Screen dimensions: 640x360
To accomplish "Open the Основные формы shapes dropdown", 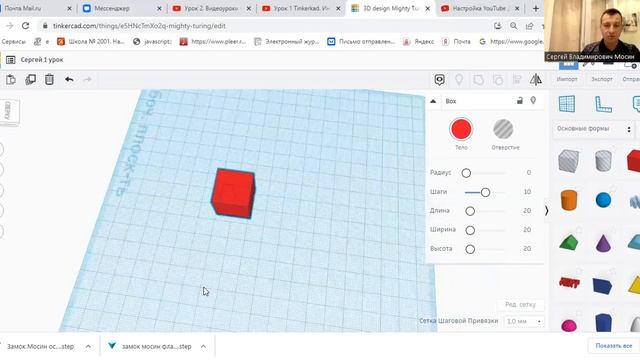I will pos(594,129).
